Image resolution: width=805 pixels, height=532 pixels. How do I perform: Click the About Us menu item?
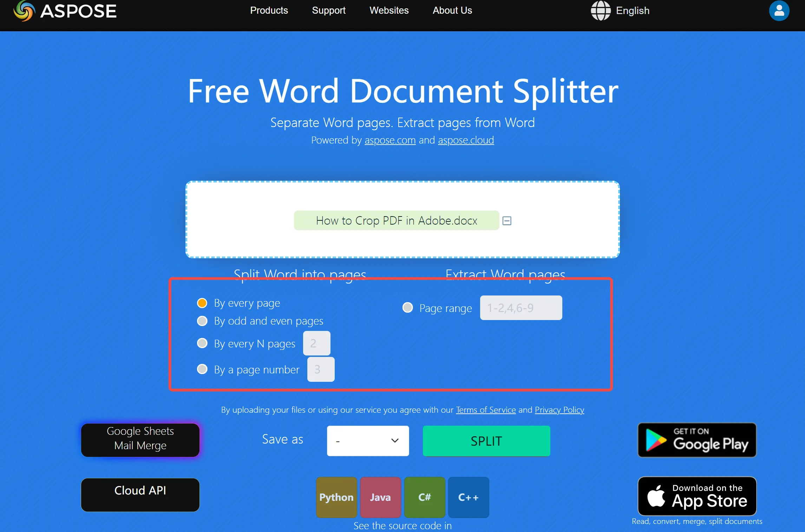[x=452, y=10]
